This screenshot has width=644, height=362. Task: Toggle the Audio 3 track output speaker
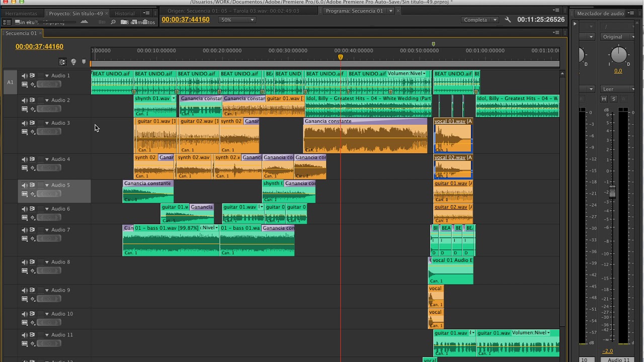coord(24,123)
